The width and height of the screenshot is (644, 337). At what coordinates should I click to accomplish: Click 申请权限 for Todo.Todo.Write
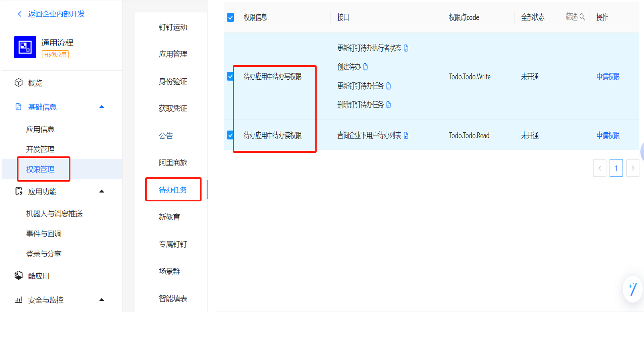[608, 77]
